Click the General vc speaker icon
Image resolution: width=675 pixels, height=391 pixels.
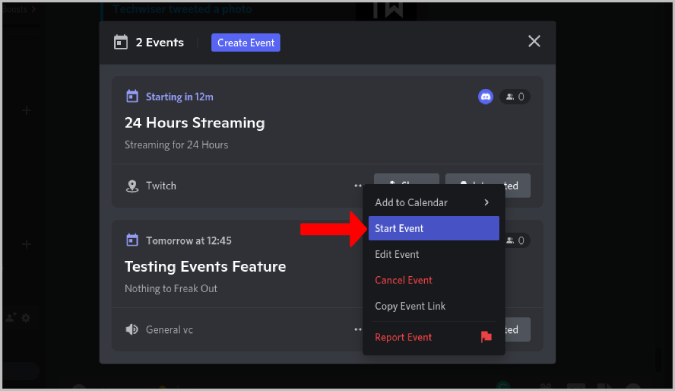pos(132,329)
